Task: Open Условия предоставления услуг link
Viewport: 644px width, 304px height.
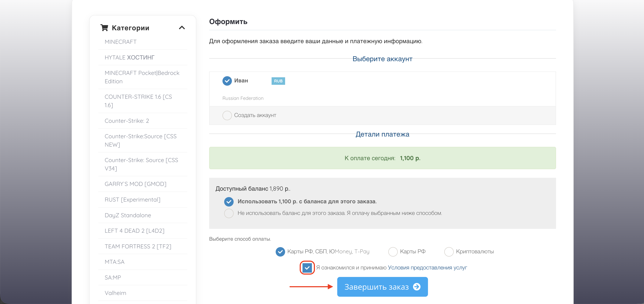Action: (427, 268)
